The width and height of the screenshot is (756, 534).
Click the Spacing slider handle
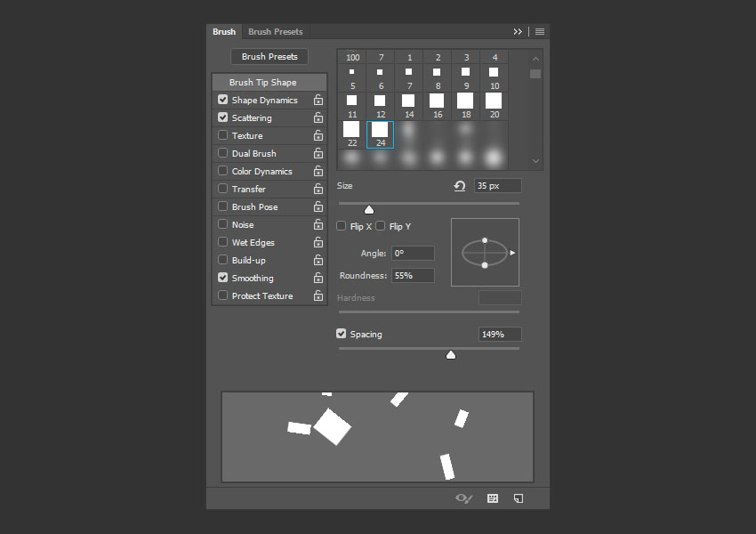pyautogui.click(x=451, y=354)
